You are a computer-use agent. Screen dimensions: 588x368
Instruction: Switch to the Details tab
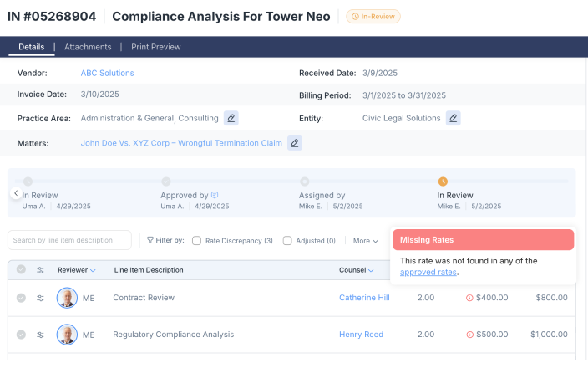(32, 47)
